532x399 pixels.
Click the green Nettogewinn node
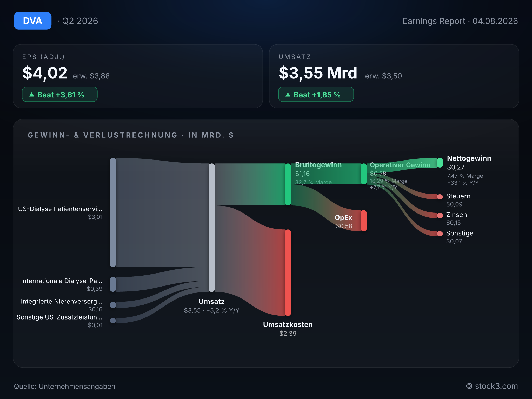pos(440,163)
